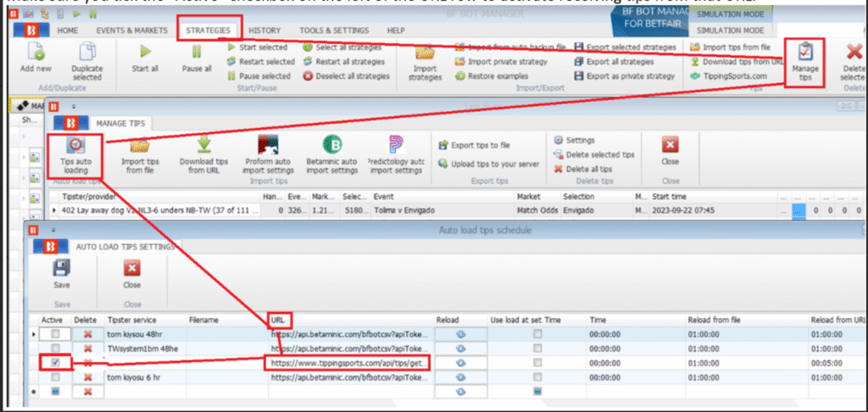
Task: Click Reload button for tom kiyosu 6 hr
Action: [x=460, y=377]
